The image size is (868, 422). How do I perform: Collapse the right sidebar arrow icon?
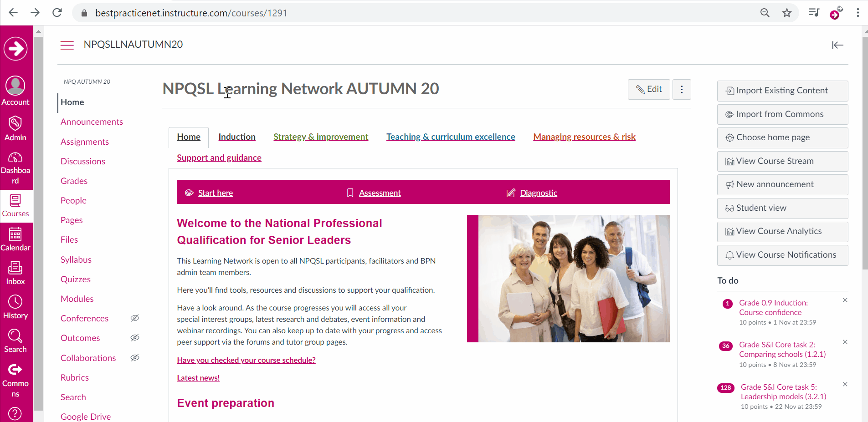[837, 45]
